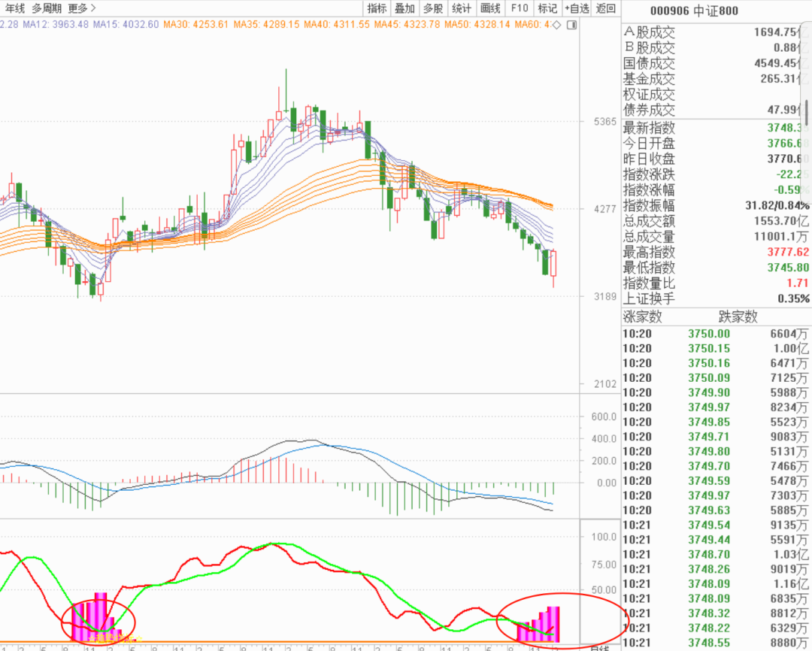
Task: Click the diamond icon beside the MA legend
Action: point(556,24)
